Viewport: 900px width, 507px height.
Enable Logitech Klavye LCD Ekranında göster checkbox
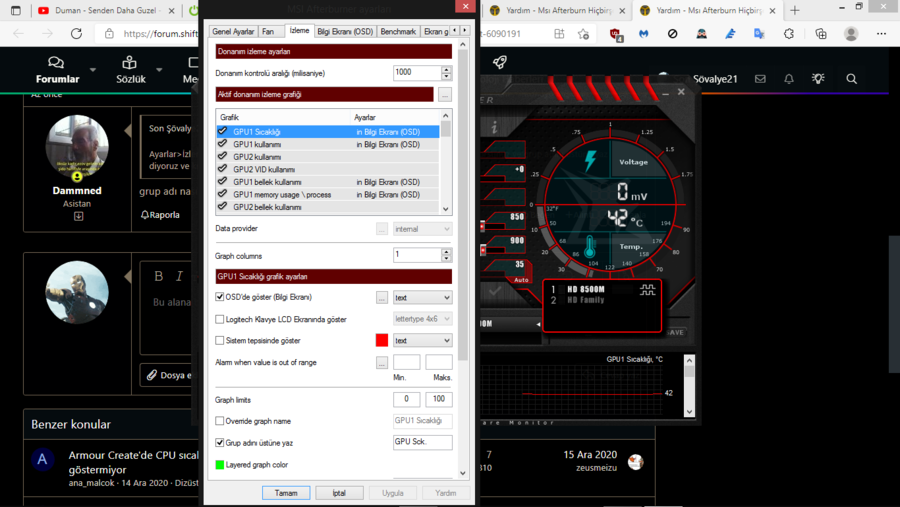pos(219,319)
